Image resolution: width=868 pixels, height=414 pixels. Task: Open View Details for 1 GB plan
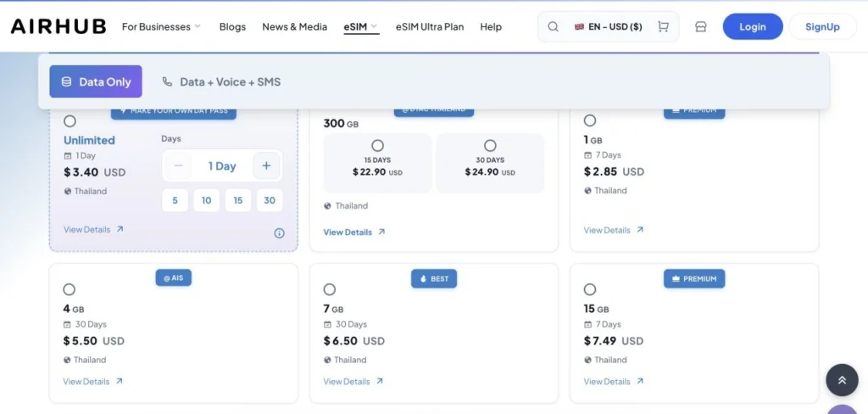coord(614,229)
